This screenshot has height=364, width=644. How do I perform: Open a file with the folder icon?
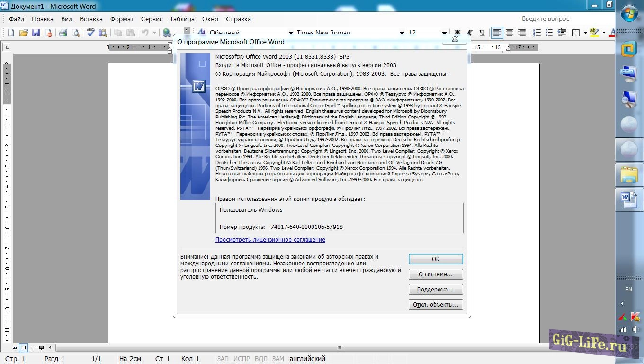(23, 33)
